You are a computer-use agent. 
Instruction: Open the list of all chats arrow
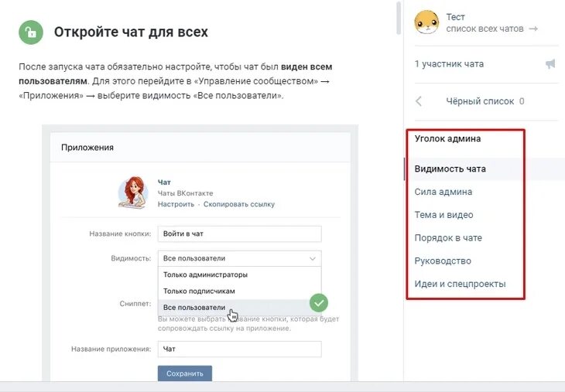(533, 29)
